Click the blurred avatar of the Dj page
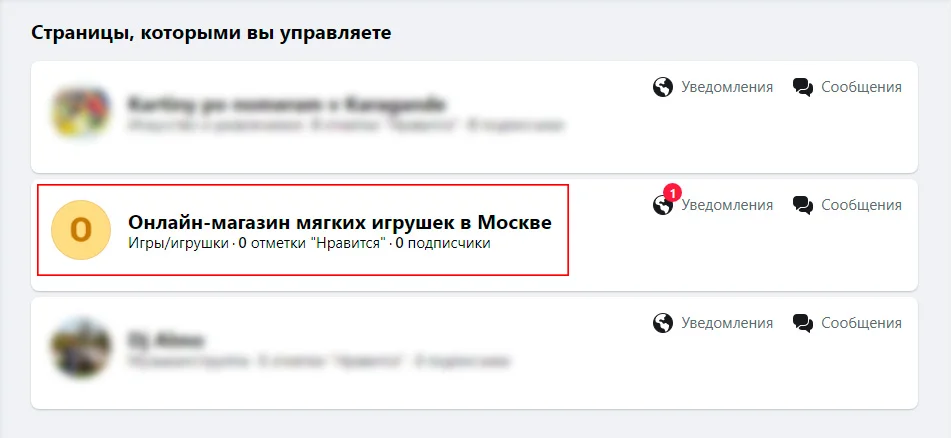This screenshot has width=951, height=438. click(x=81, y=348)
